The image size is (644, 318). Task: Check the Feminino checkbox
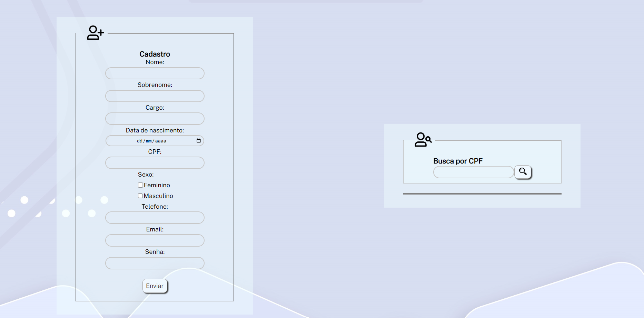[140, 185]
